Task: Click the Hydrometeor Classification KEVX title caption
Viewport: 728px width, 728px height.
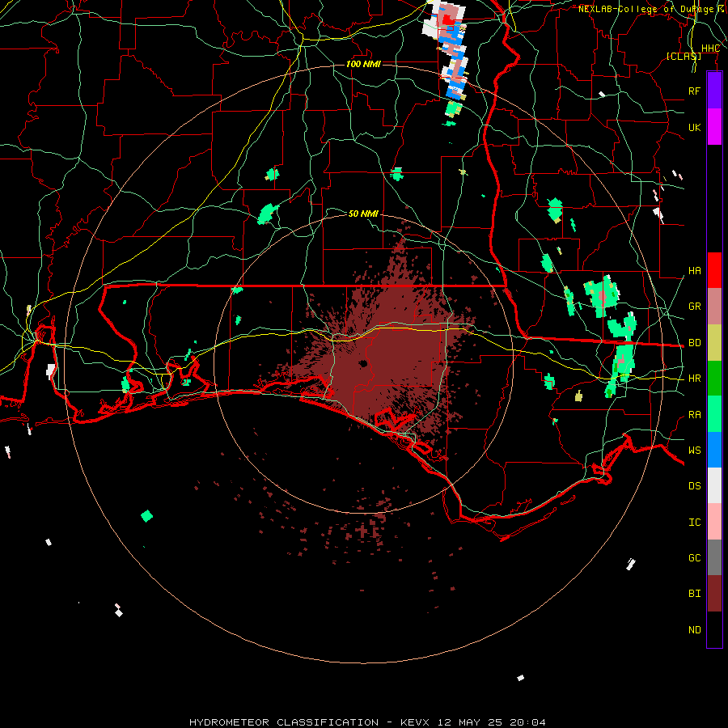Action: (367, 722)
